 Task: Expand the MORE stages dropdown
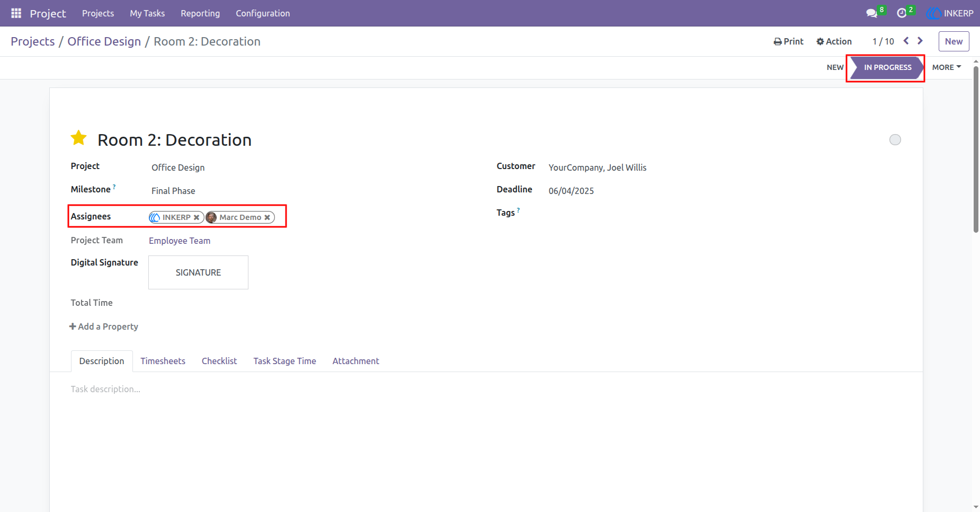tap(947, 67)
